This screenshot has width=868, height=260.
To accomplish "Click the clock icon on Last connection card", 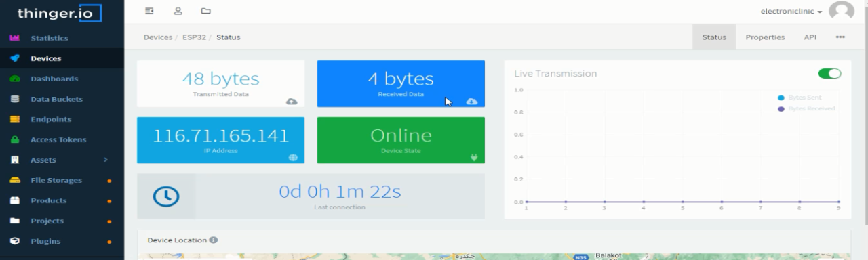I will click(x=166, y=196).
